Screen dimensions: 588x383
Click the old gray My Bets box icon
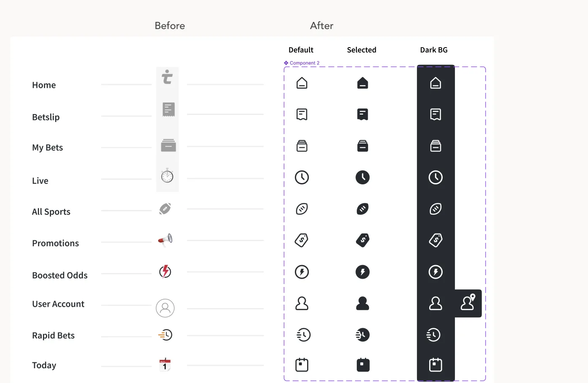(x=168, y=145)
